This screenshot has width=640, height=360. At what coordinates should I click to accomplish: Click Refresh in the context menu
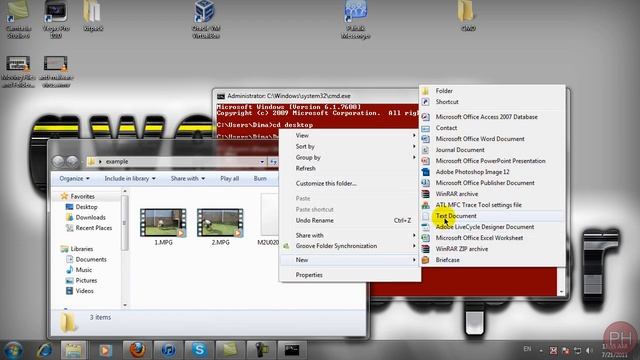[305, 169]
